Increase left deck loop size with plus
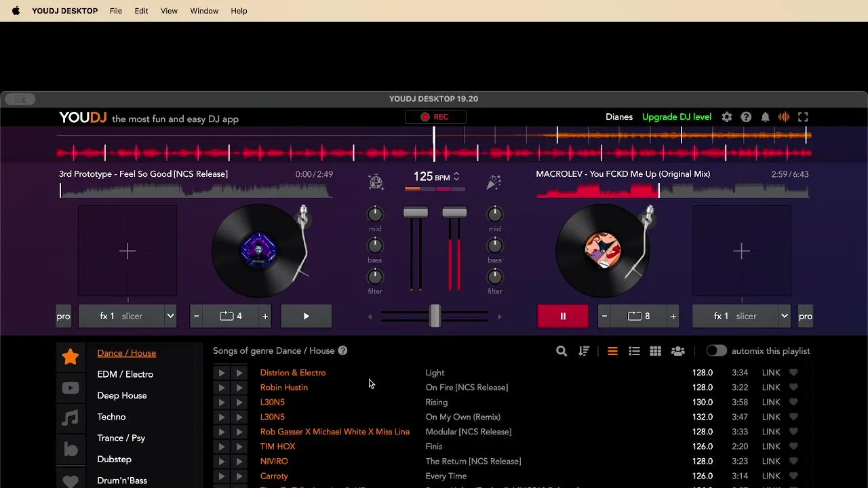This screenshot has height=488, width=868. [x=265, y=317]
